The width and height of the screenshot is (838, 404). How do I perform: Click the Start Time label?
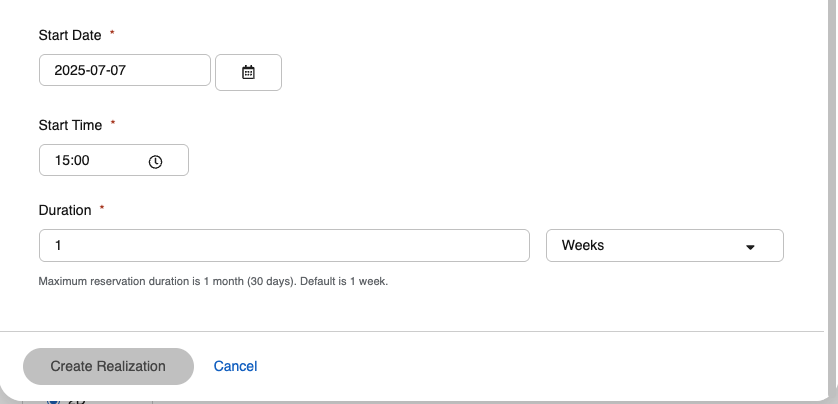pos(70,125)
